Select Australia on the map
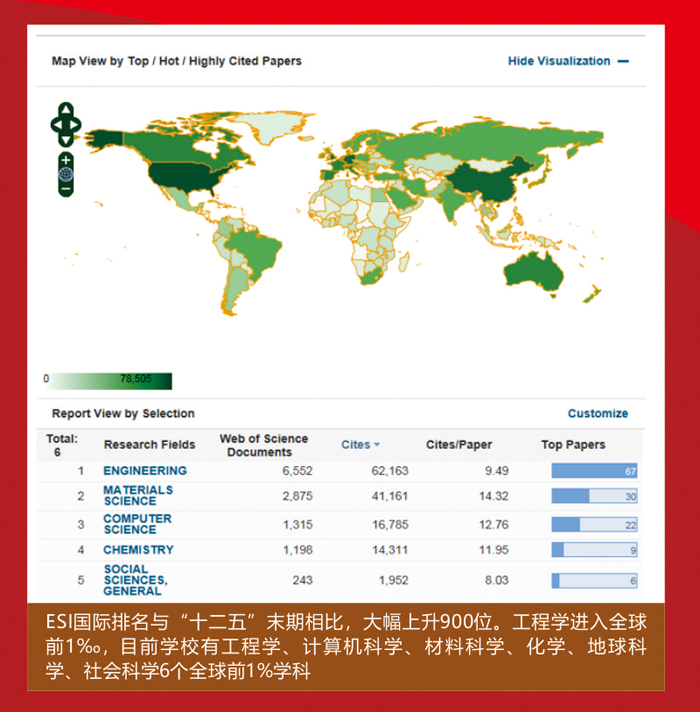Viewport: 700px width, 712px height. 535,272
